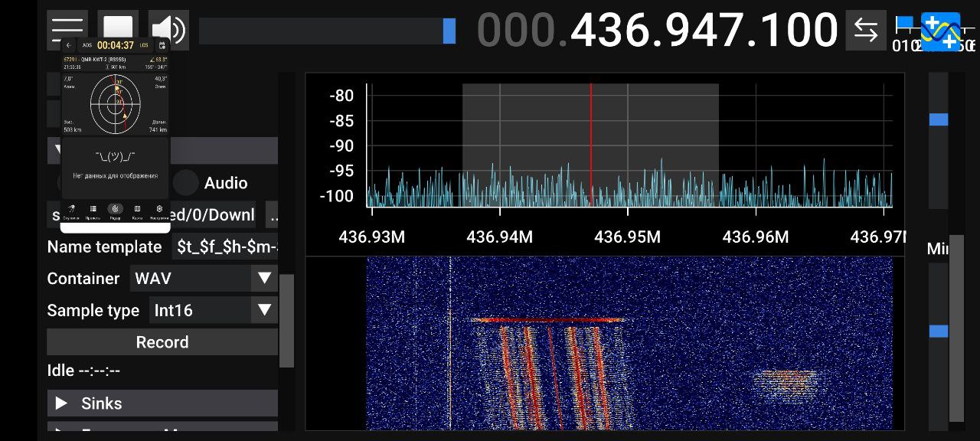The image size is (980, 441).
Task: Tap the floating SDR++ sine wave icon
Action: [x=940, y=32]
